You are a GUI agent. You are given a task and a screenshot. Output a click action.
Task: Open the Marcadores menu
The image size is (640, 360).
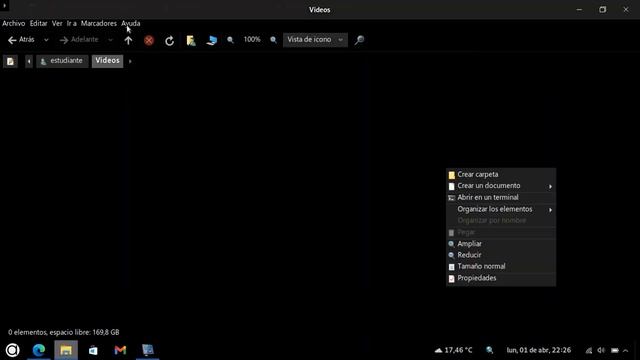(x=99, y=24)
